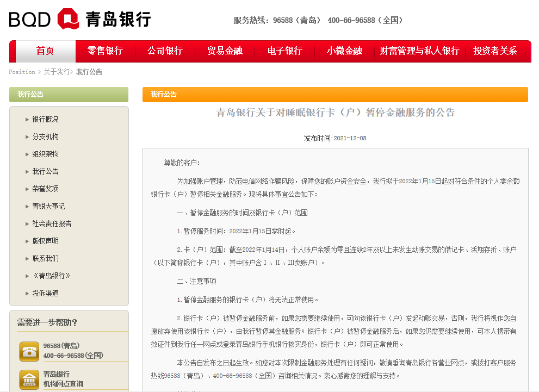
Task: Open the 电子银行 menu item
Action: [x=284, y=51]
